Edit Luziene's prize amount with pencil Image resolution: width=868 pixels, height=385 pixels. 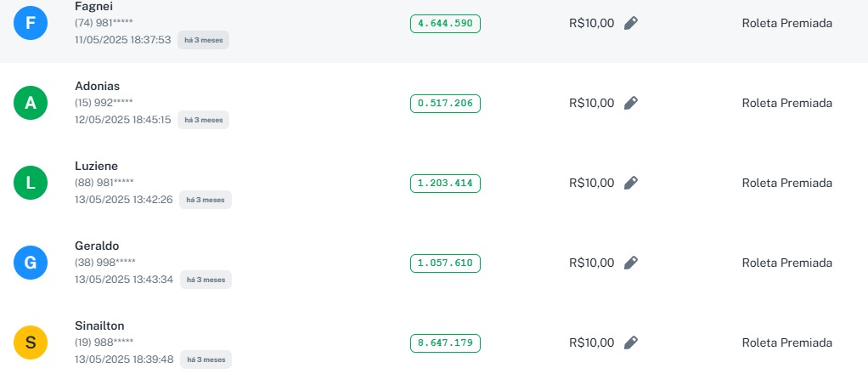click(x=630, y=183)
